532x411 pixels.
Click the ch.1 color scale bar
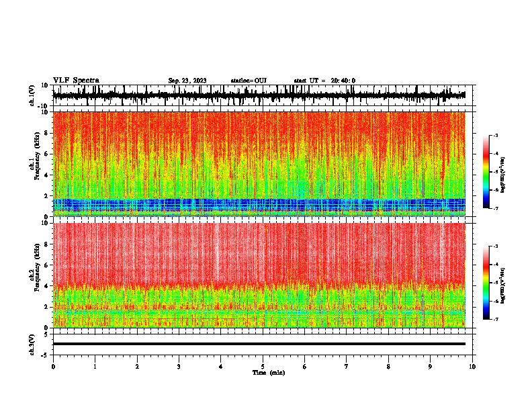click(x=486, y=172)
